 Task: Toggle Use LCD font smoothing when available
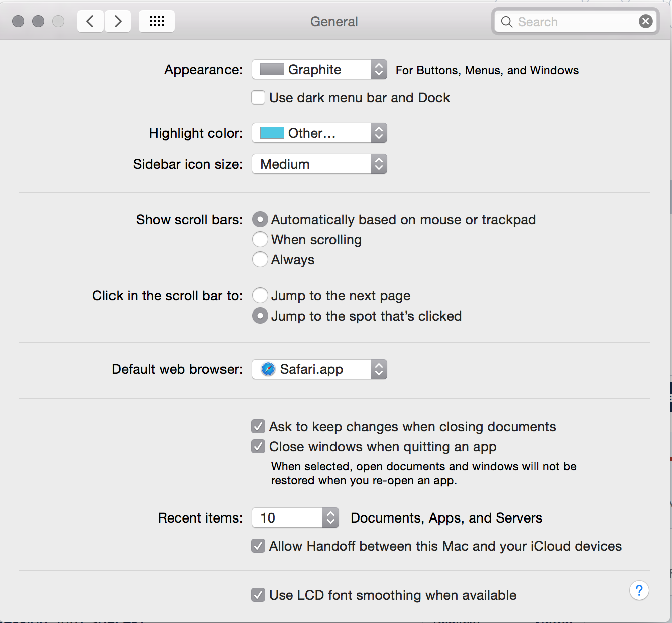258,595
